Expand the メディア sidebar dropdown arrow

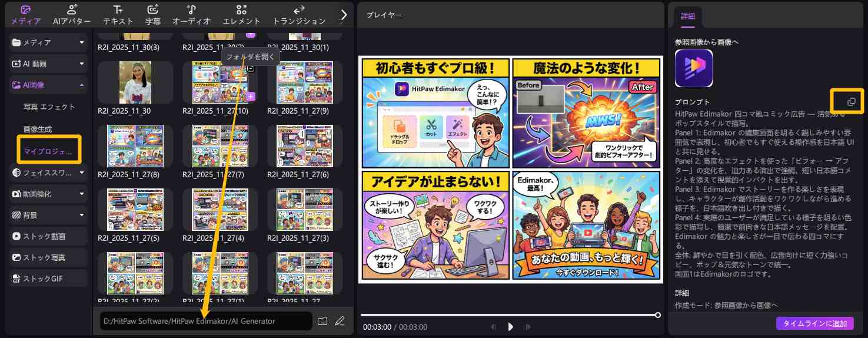click(82, 42)
